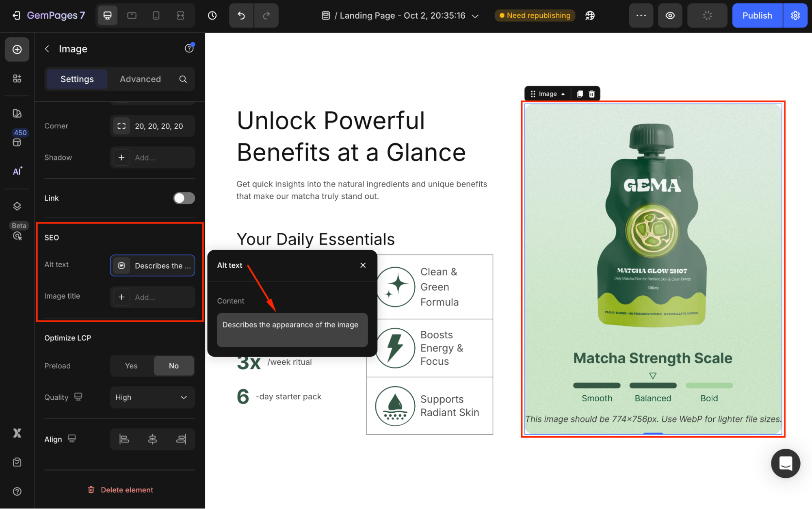This screenshot has height=509, width=812.
Task: Click the Alt text Content input field
Action: click(x=292, y=329)
